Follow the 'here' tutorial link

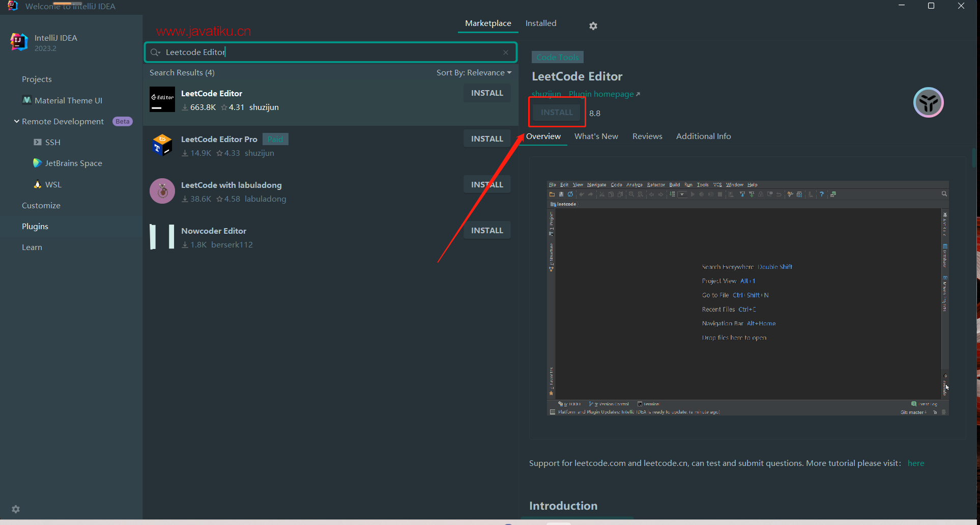916,463
